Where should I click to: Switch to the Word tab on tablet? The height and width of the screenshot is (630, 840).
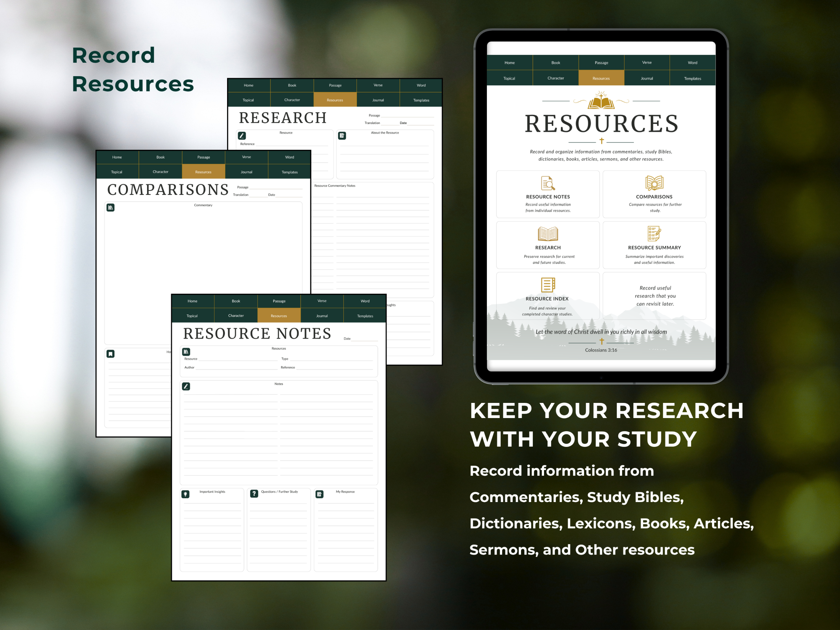point(693,63)
